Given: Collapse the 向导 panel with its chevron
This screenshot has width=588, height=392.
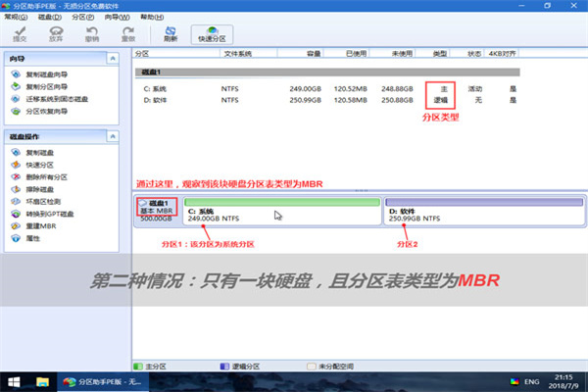Looking at the screenshot, I should [113, 59].
